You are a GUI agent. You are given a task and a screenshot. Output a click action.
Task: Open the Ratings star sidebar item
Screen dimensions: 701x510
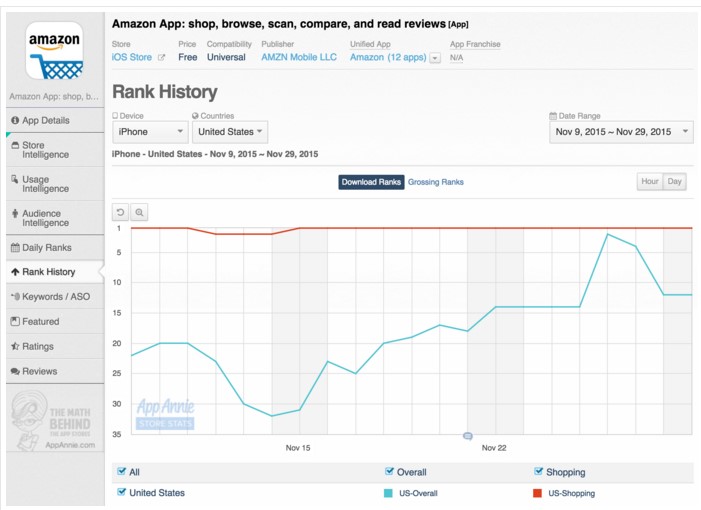[x=55, y=346]
